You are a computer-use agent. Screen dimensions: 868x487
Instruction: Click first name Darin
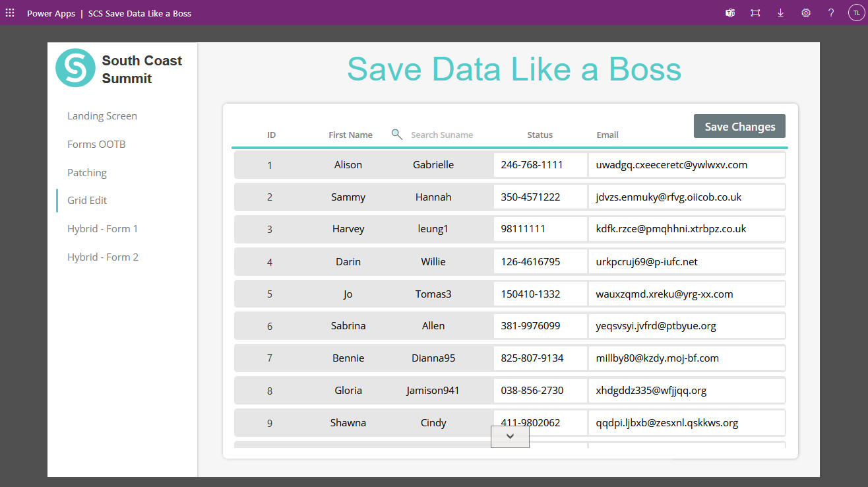[x=348, y=261]
